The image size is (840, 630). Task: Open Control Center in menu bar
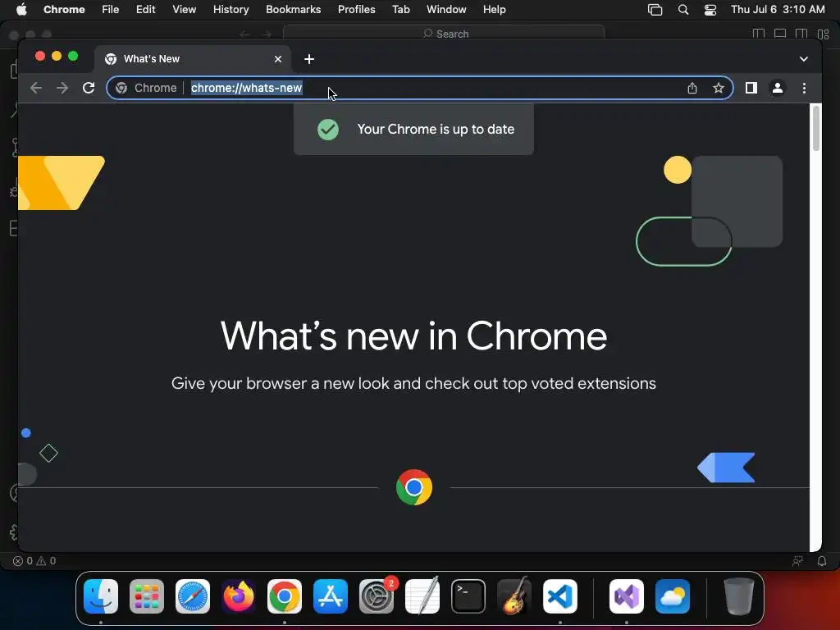(x=710, y=10)
